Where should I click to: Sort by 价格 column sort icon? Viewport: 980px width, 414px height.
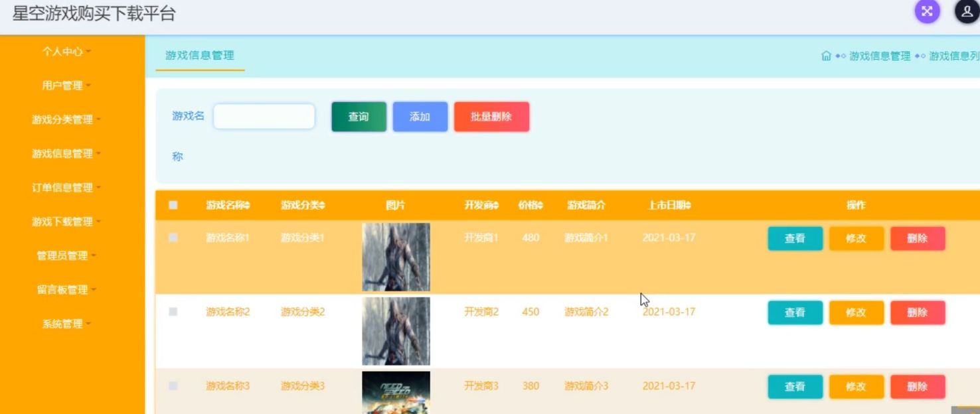pyautogui.click(x=540, y=206)
